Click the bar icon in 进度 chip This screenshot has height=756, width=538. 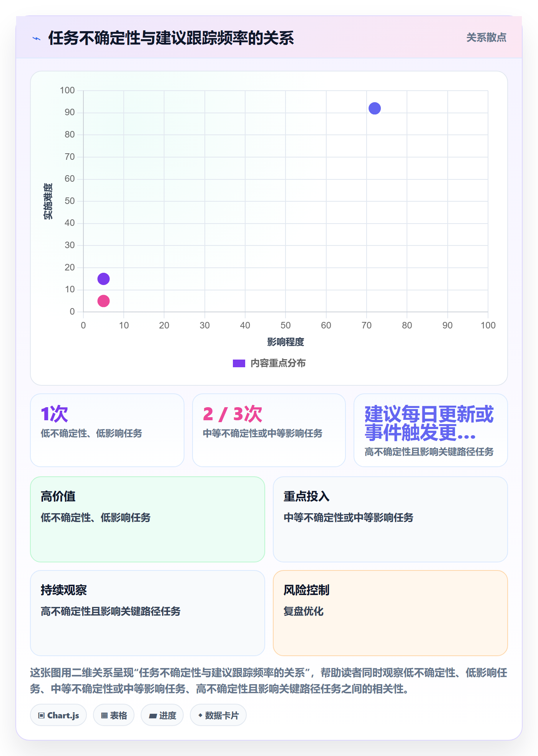(153, 716)
